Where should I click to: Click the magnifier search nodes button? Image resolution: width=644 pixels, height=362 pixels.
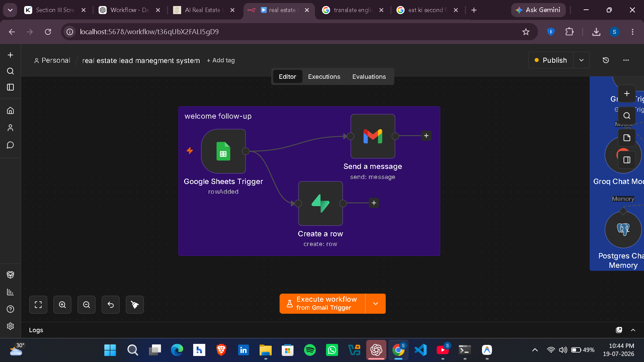[627, 116]
